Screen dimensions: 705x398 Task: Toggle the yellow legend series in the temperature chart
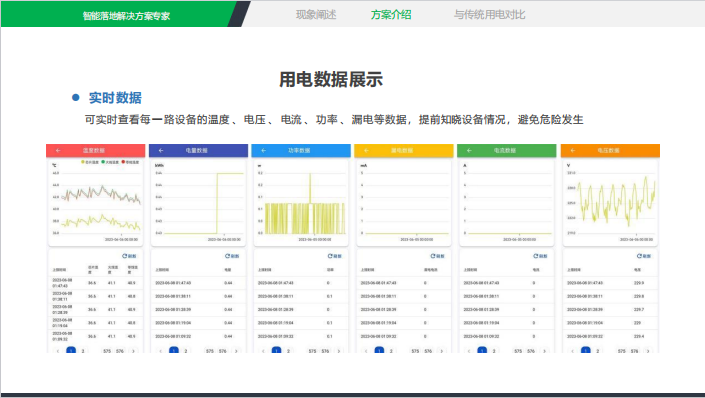click(90, 162)
